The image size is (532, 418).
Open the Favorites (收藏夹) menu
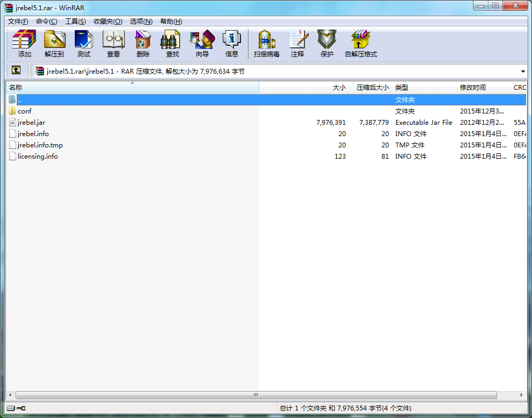tap(108, 22)
